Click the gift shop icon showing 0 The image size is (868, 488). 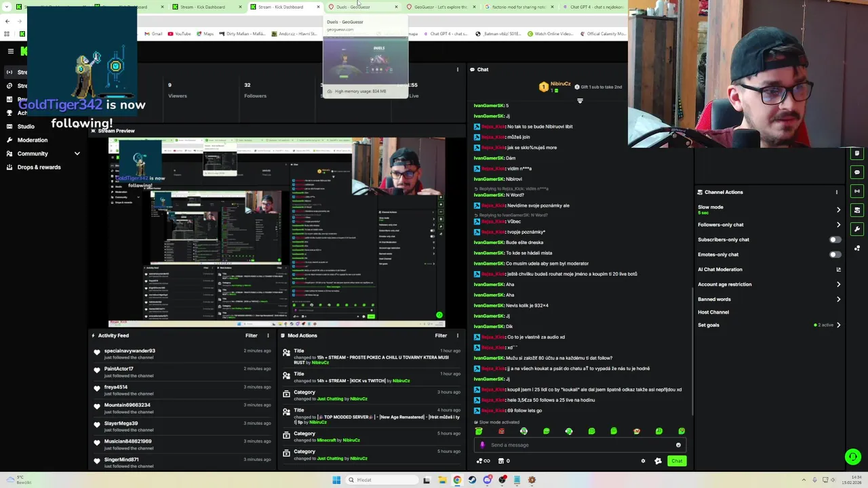[504, 461]
